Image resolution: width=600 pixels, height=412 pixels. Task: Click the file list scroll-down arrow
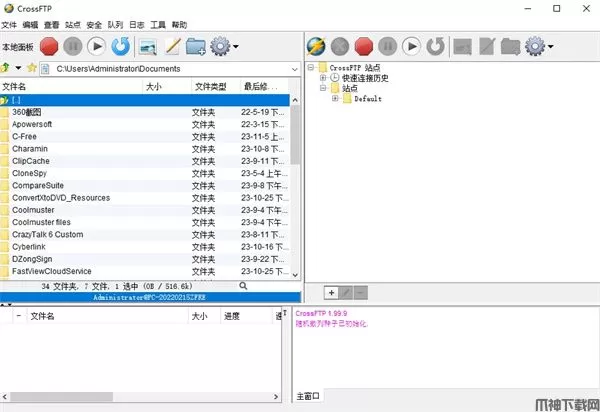pos(295,275)
